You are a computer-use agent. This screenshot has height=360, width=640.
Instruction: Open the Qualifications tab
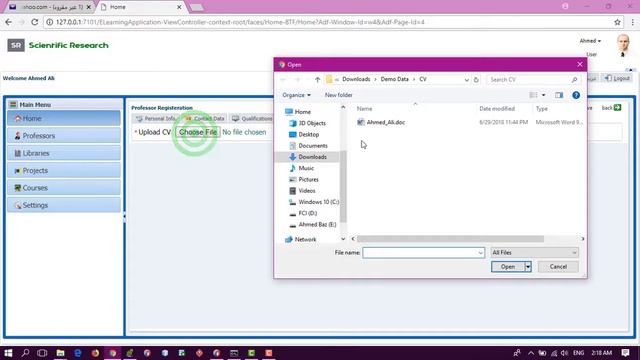[x=252, y=118]
